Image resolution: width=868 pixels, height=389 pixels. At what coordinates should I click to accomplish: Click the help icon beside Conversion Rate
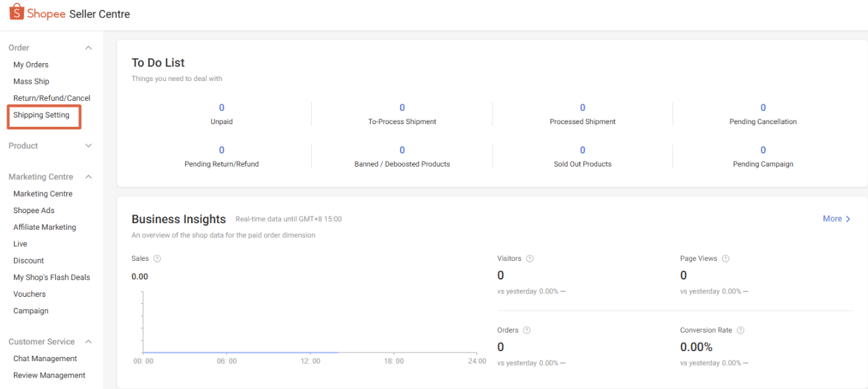pyautogui.click(x=741, y=330)
